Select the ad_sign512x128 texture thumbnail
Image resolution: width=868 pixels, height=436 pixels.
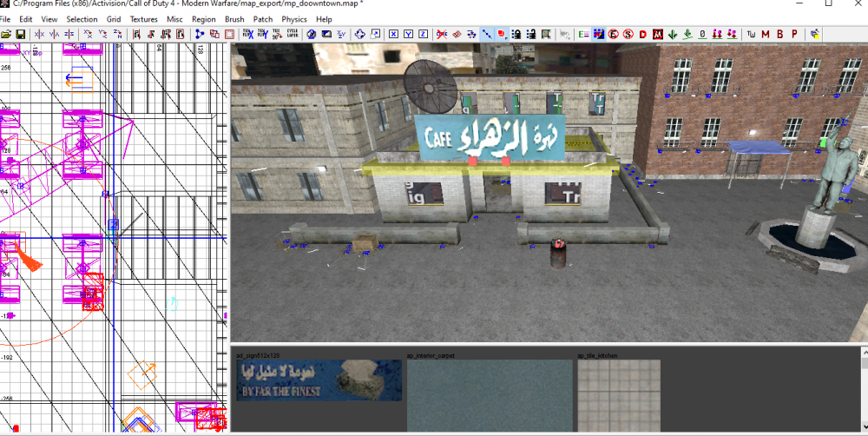point(319,380)
